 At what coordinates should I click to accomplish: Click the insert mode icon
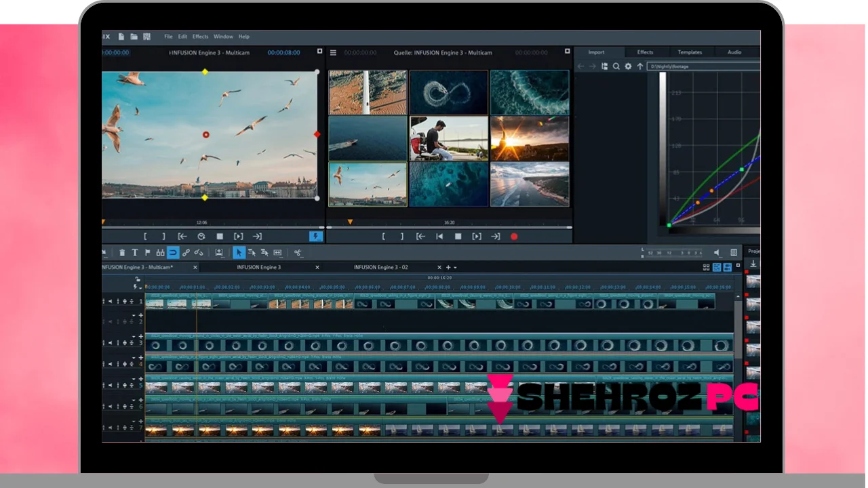pyautogui.click(x=219, y=253)
